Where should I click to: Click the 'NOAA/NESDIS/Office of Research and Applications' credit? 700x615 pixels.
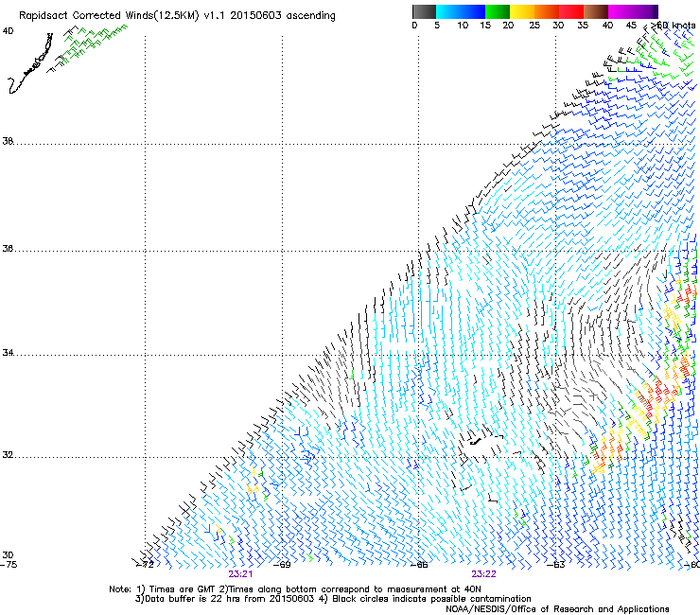[x=557, y=608]
